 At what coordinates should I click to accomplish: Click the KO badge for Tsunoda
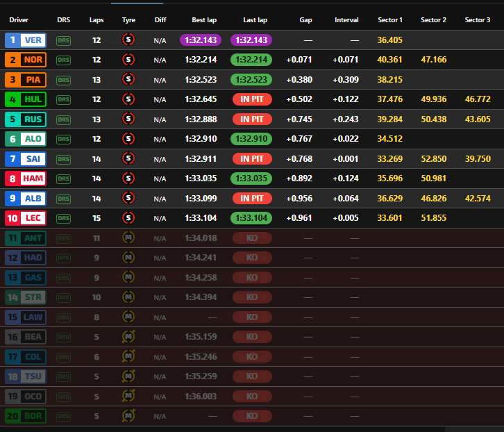point(251,377)
